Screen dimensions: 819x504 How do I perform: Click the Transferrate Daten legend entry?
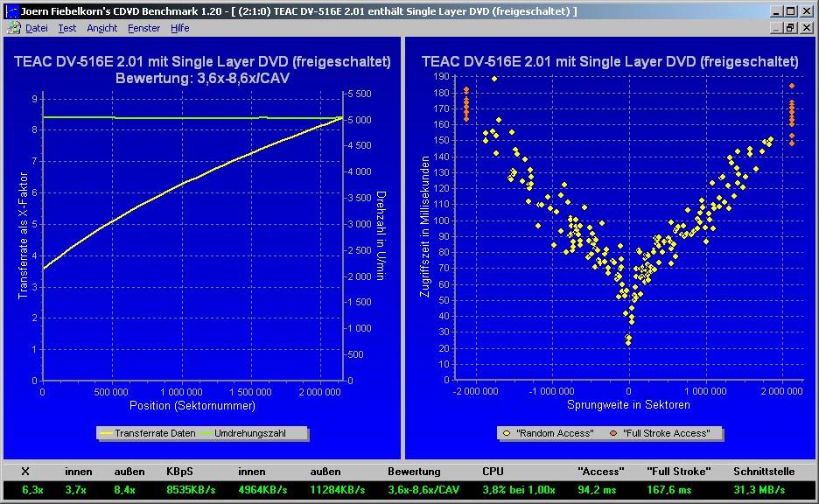tap(149, 433)
